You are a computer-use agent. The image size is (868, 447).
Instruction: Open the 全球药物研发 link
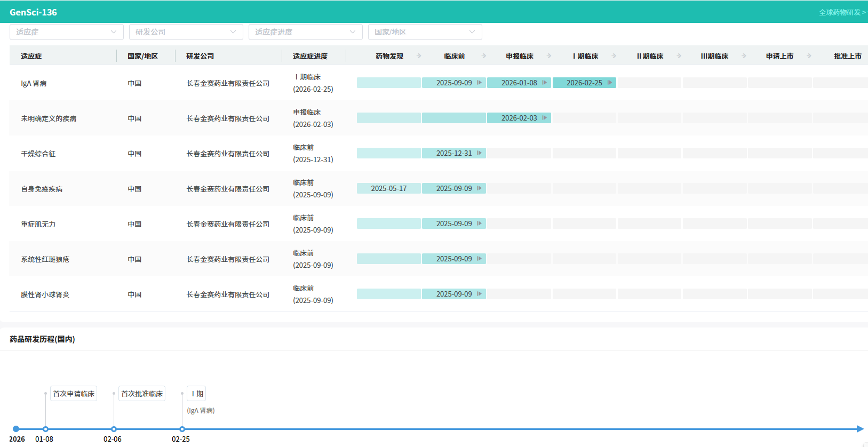[842, 12]
